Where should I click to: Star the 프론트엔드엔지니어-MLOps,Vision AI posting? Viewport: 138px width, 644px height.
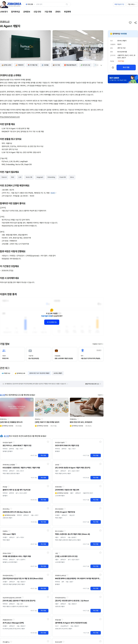tap(48, 508)
